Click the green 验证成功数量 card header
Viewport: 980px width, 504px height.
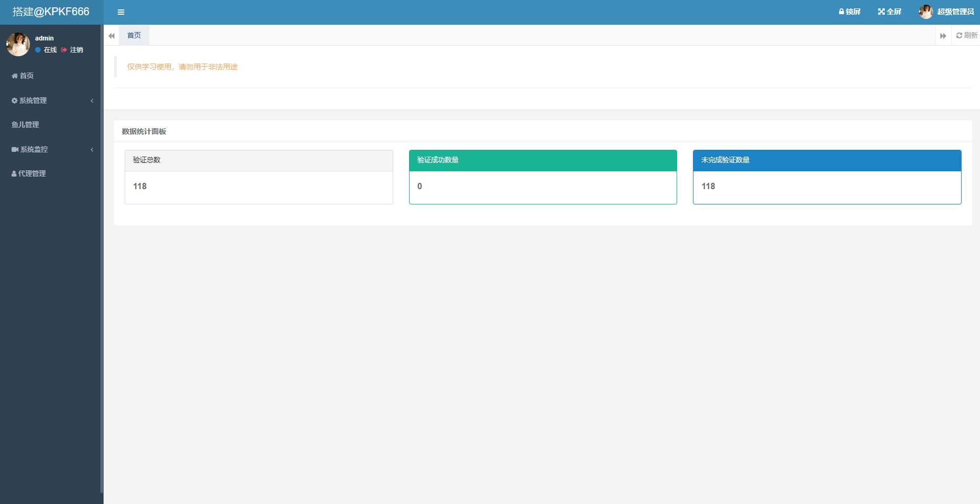tap(543, 160)
